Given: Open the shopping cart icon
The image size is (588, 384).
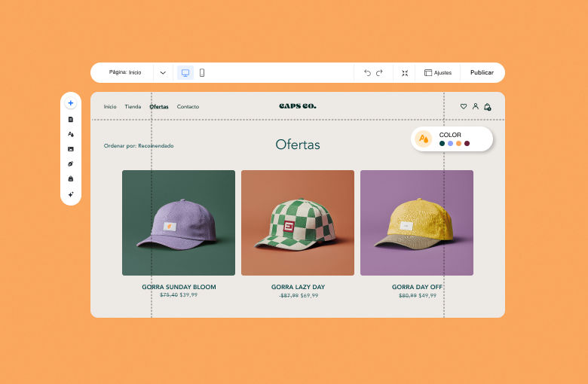Looking at the screenshot, I should (487, 107).
